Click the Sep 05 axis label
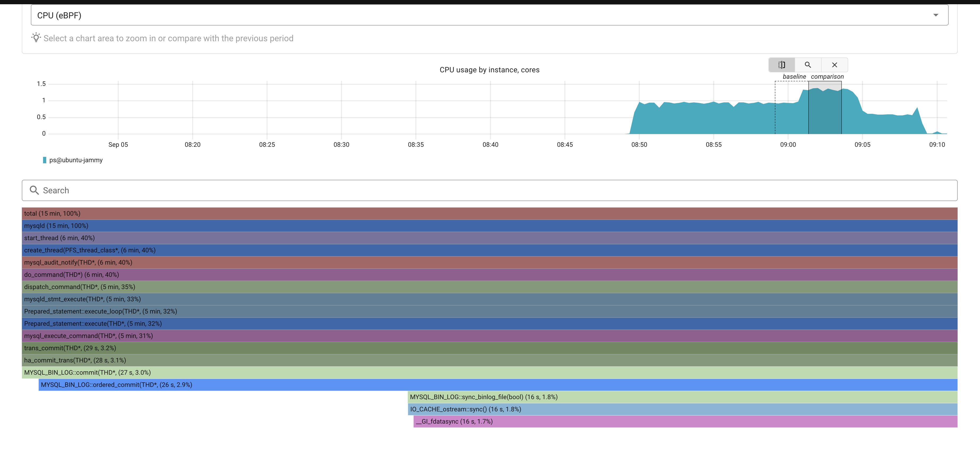Viewport: 980px width, 451px height. click(x=118, y=145)
